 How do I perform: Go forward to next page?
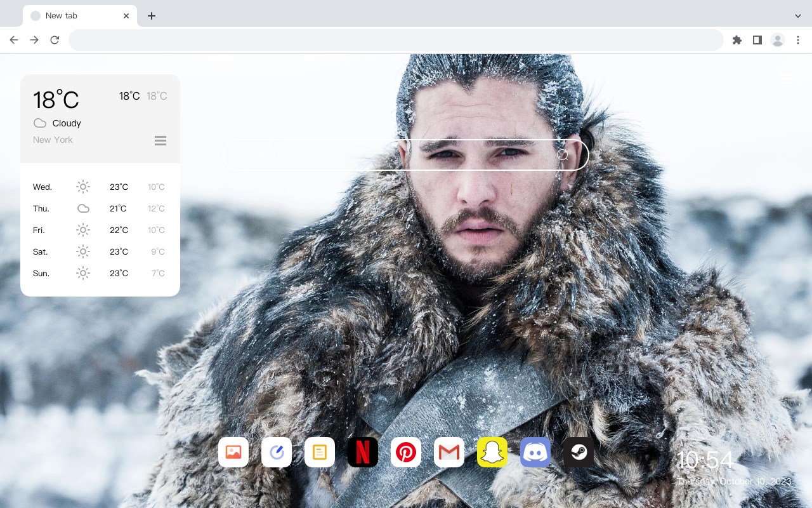34,40
